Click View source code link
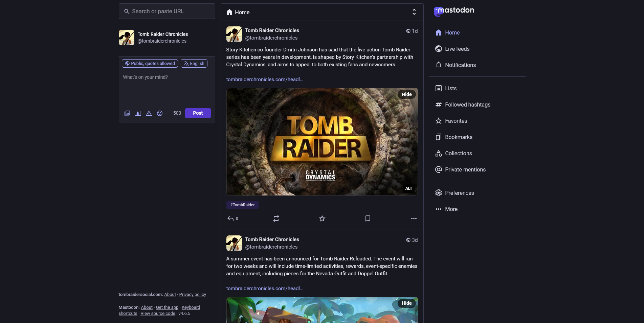 point(158,314)
